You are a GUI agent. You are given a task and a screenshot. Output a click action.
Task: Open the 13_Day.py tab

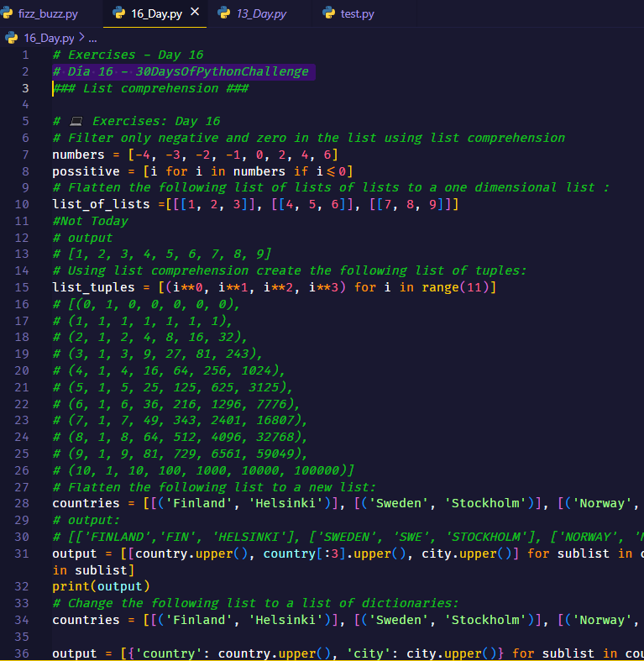click(x=261, y=14)
